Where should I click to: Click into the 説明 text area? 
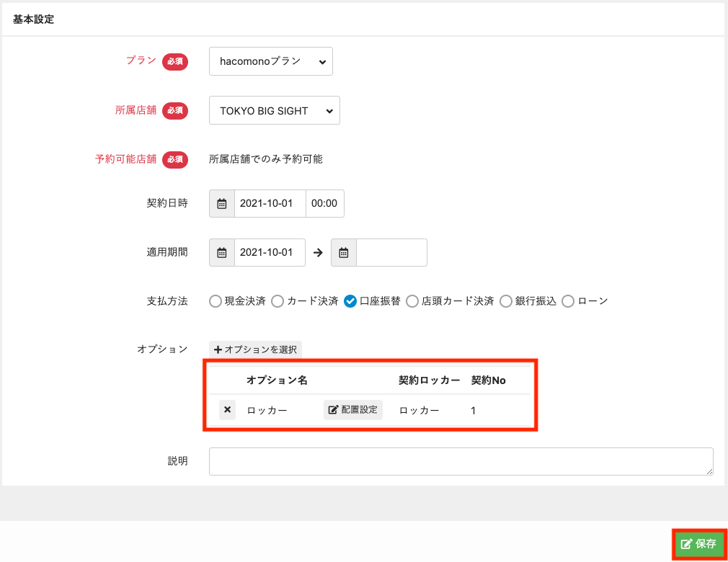[x=461, y=461]
